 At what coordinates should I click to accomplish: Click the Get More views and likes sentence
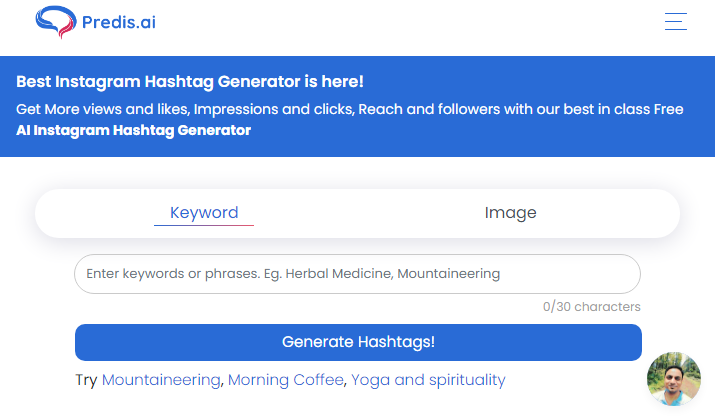[350, 109]
